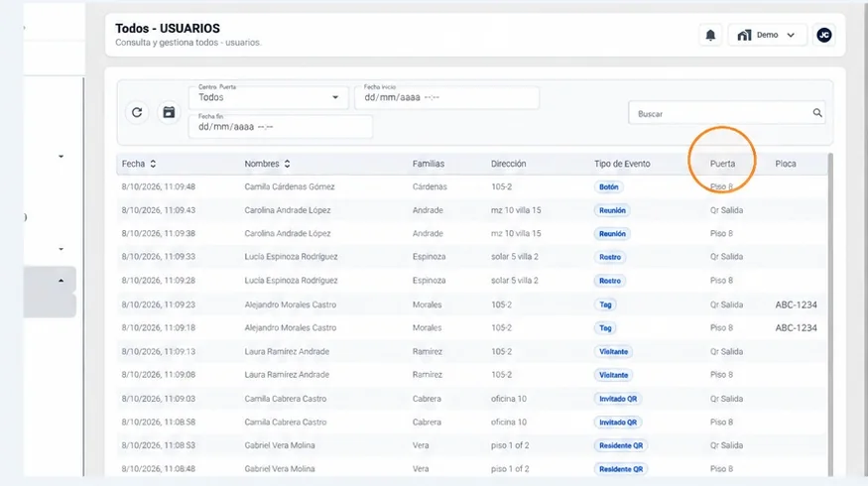The height and width of the screenshot is (486, 868).
Task: Open the Centro Puerta Todos dropdown
Action: pyautogui.click(x=269, y=97)
